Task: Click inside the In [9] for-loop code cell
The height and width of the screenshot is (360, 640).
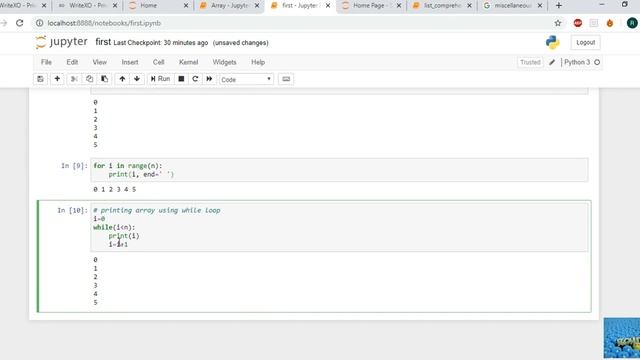Action: coord(339,170)
